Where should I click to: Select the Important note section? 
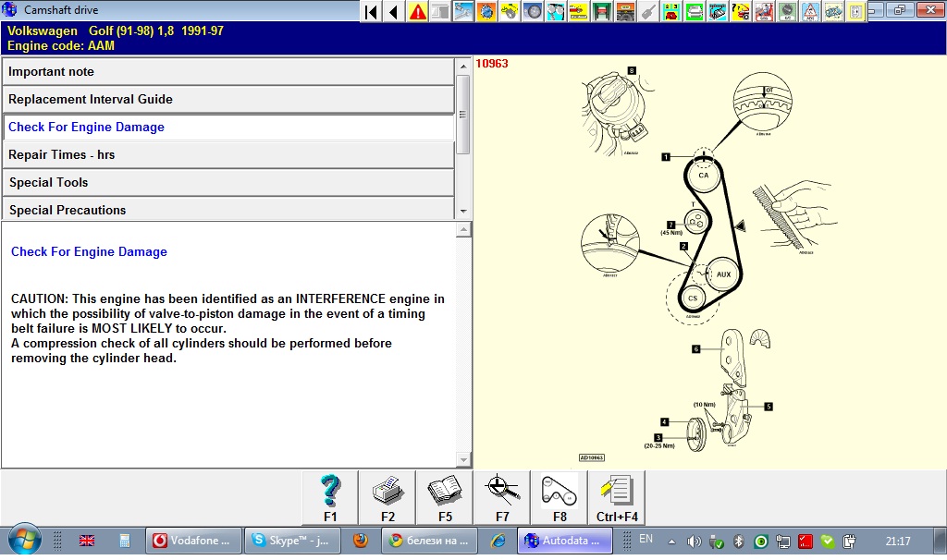click(x=228, y=72)
